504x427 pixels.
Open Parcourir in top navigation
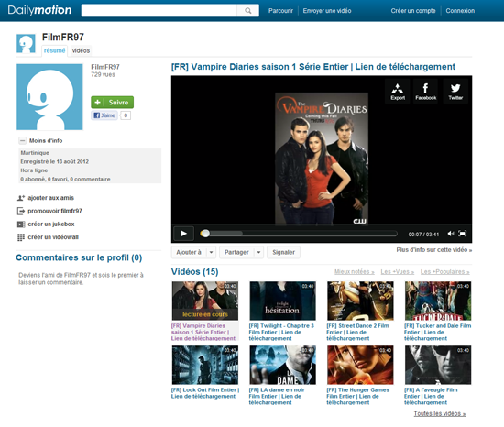point(280,11)
